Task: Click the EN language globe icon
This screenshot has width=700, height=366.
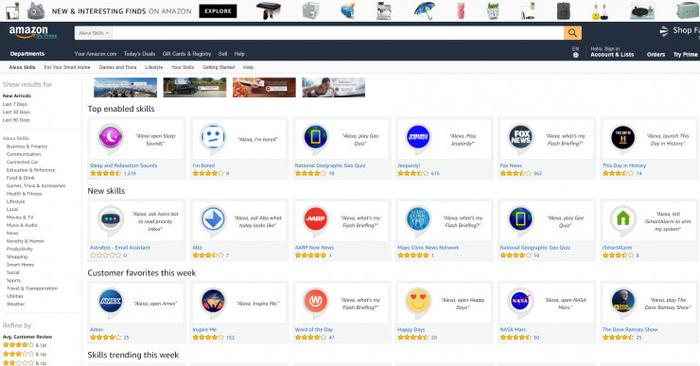Action: tap(575, 52)
